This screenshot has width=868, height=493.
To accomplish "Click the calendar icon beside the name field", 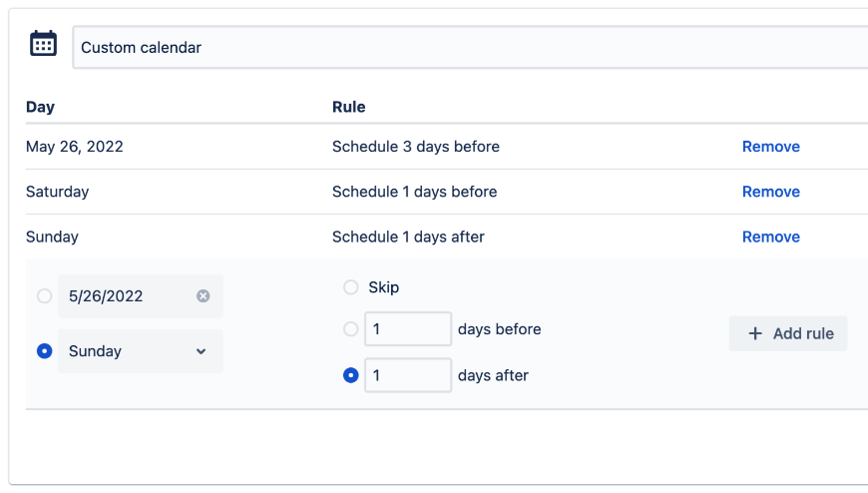I will pos(43,44).
